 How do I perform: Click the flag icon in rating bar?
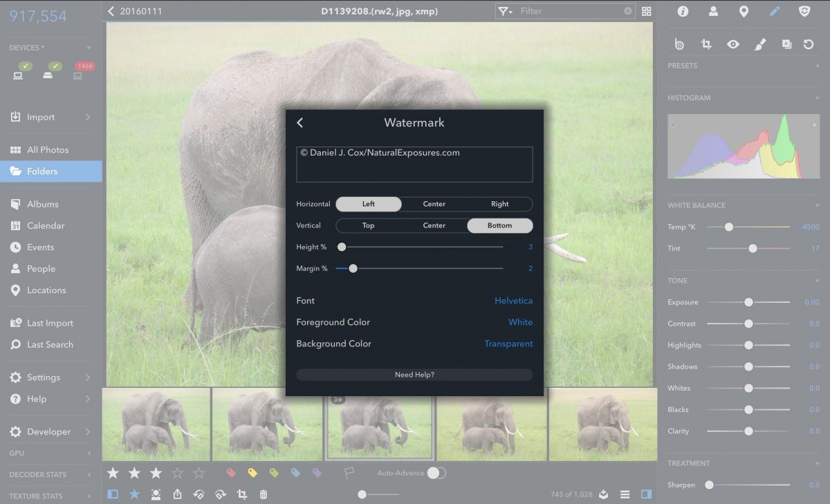(349, 473)
